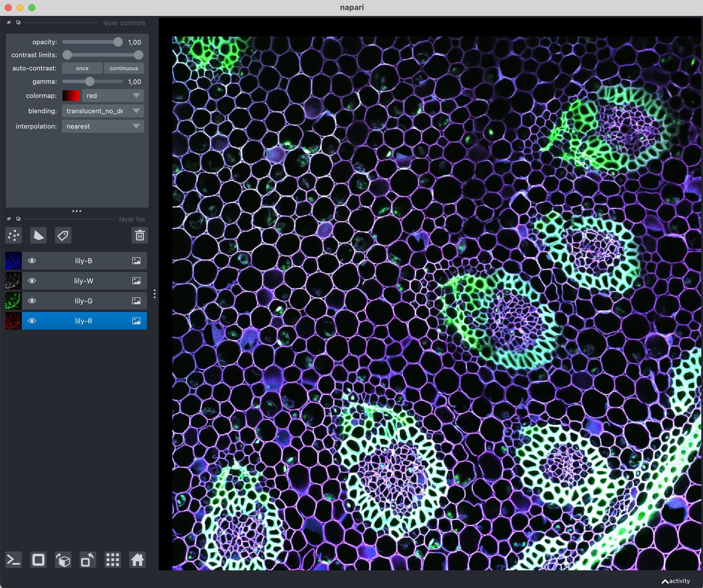Viewport: 703px width, 588px height.
Task: Enable continuous auto-contrast
Action: coord(124,68)
